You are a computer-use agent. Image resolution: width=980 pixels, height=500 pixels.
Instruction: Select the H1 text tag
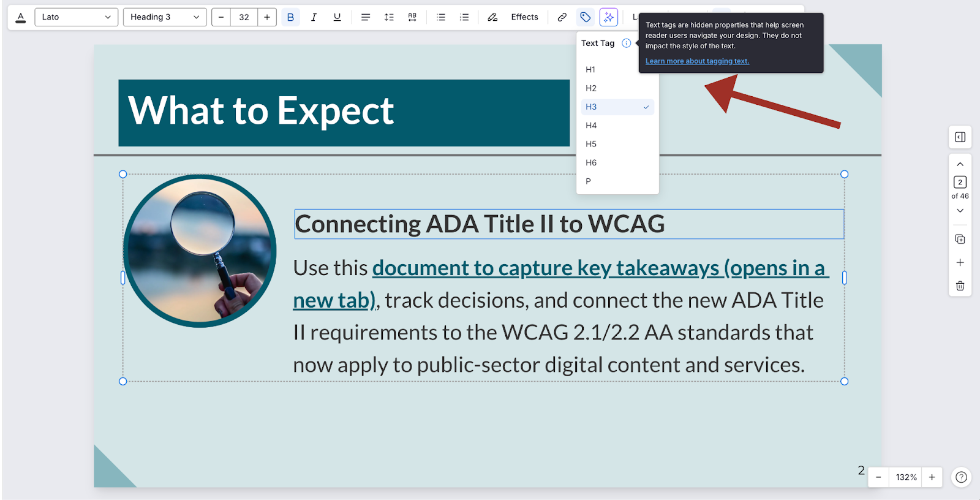[x=617, y=69]
